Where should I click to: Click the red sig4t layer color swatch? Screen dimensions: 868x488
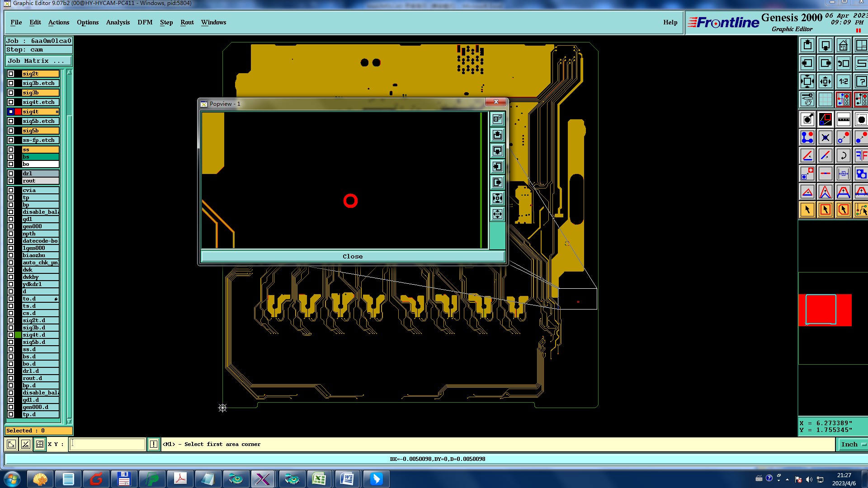pos(18,112)
